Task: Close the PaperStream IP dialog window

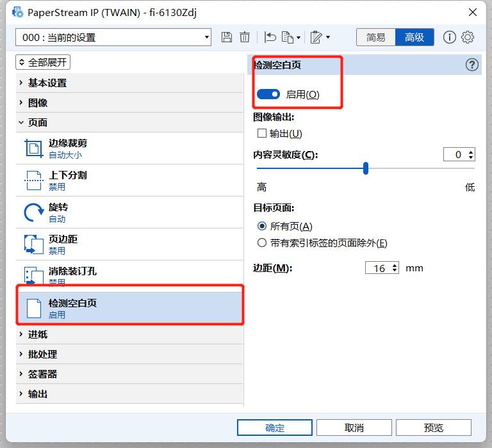Action: tap(472, 12)
